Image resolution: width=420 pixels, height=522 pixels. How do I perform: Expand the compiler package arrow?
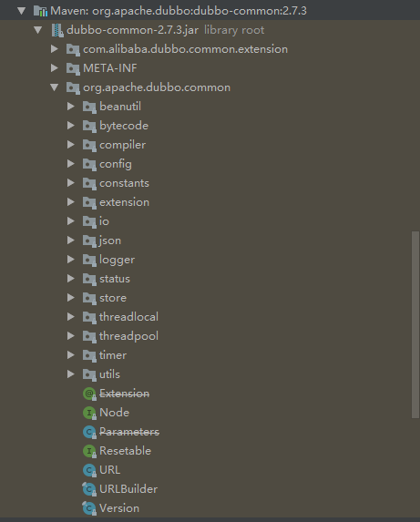click(x=70, y=145)
